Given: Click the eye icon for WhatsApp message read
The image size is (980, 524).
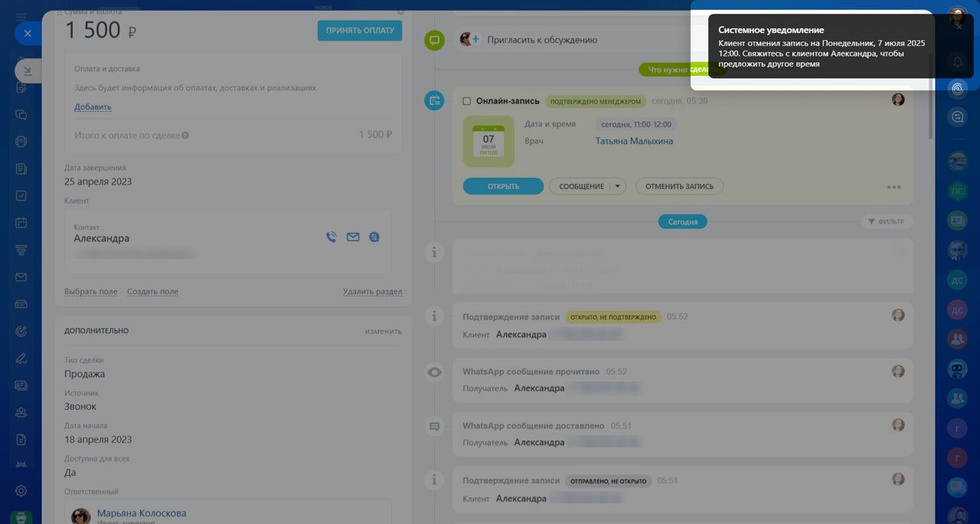Looking at the screenshot, I should [x=434, y=372].
